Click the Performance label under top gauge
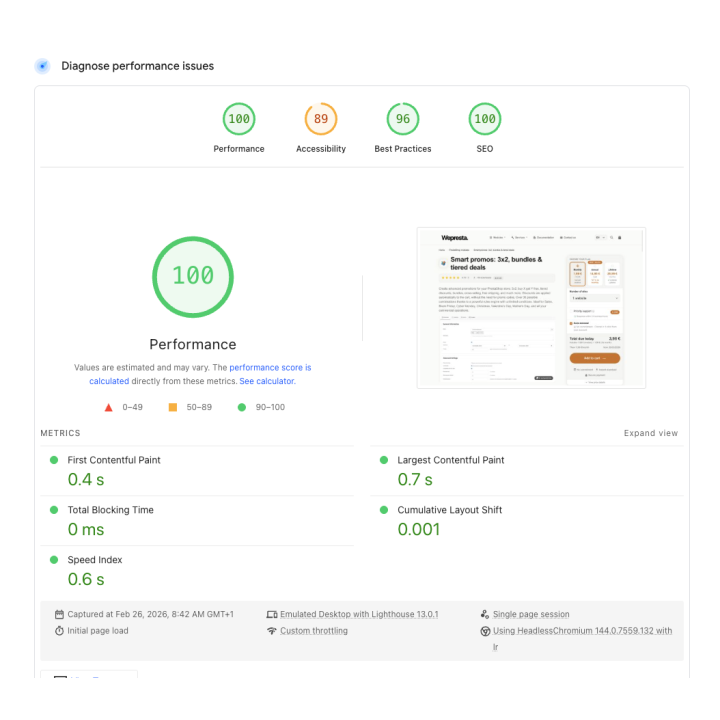This screenshot has height=720, width=720. (239, 149)
